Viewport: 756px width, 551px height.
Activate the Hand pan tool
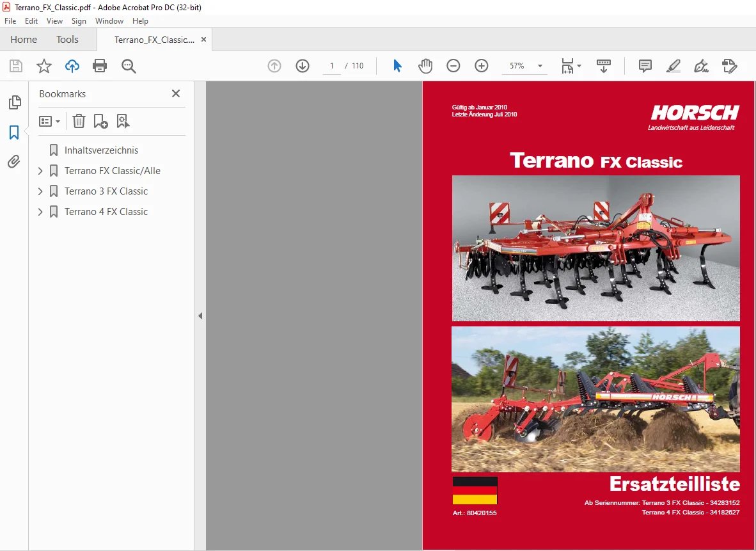(x=425, y=66)
